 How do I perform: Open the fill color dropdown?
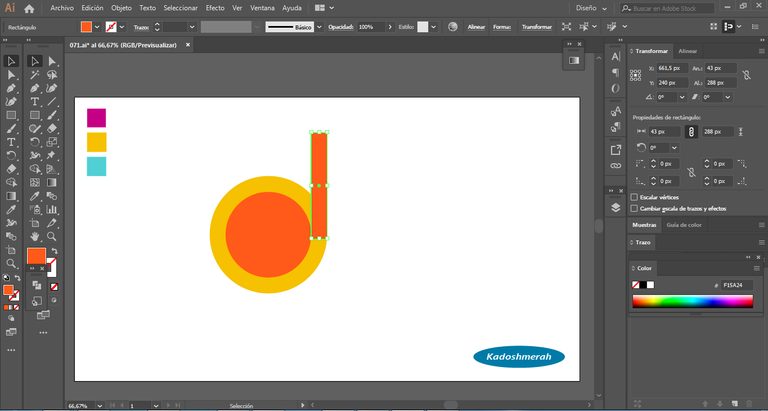pyautogui.click(x=97, y=27)
